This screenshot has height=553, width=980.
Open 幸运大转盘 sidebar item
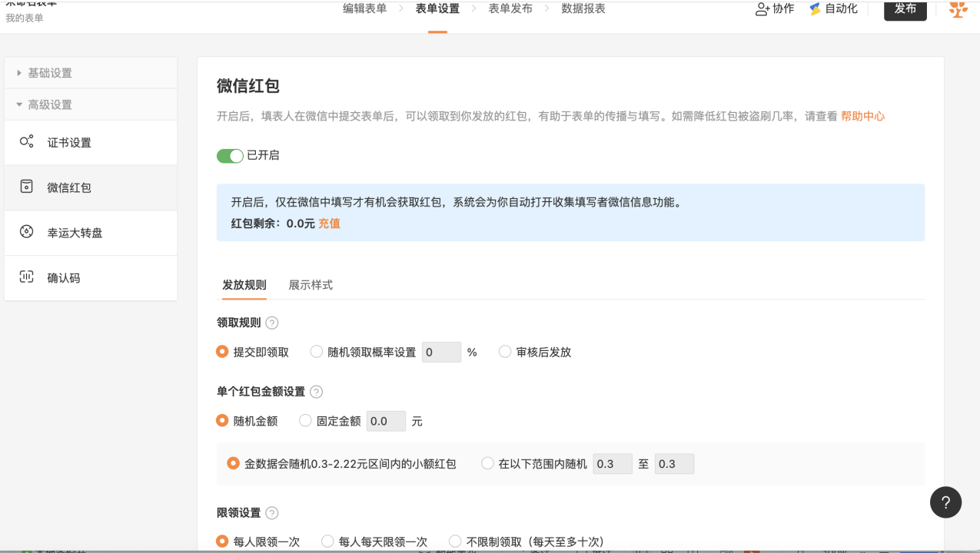click(91, 233)
